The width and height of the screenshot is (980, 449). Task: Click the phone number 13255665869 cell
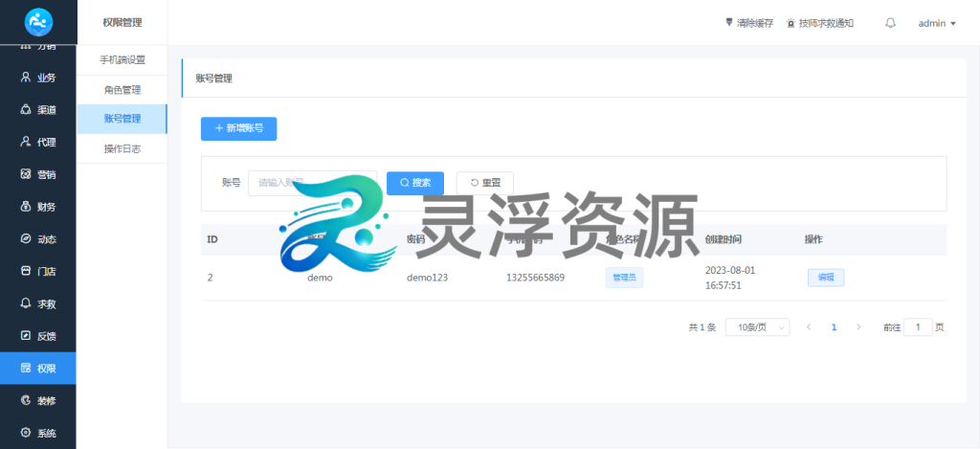[535, 278]
